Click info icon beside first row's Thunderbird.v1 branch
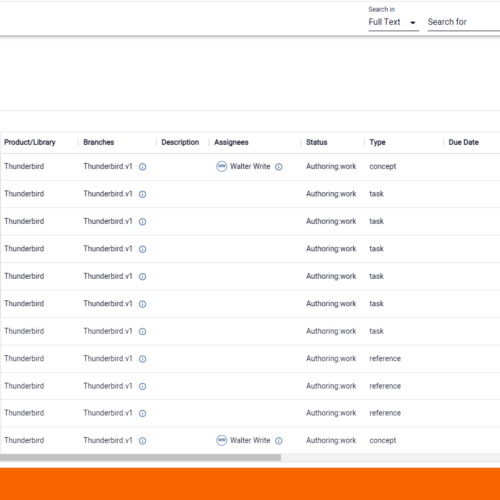This screenshot has height=500, width=500. pos(142,167)
